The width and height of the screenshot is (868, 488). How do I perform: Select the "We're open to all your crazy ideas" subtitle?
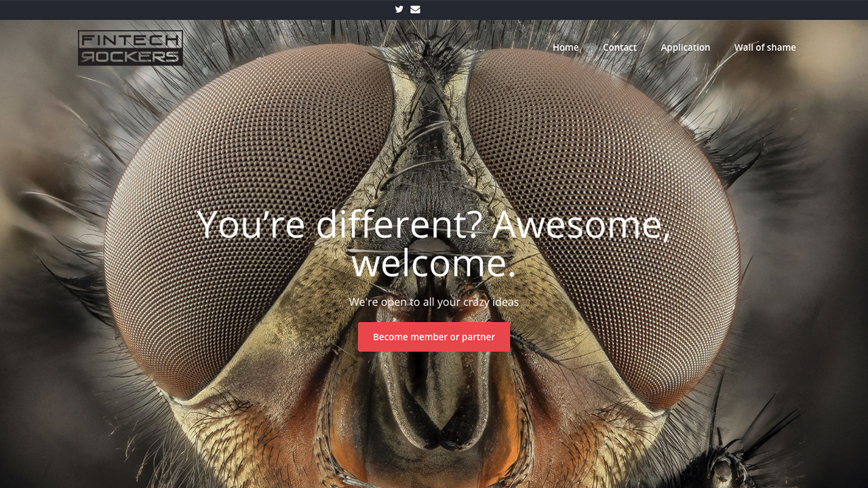[433, 302]
